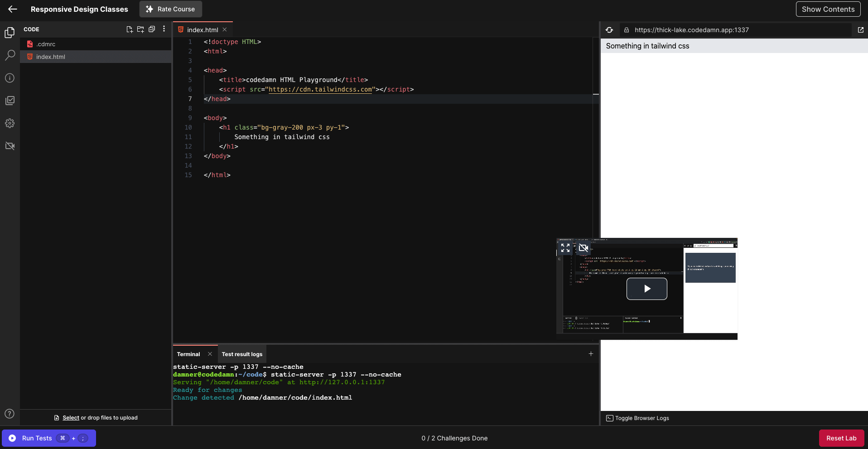The width and height of the screenshot is (868, 449).
Task: Create a new folder in CODE panel
Action: point(140,29)
